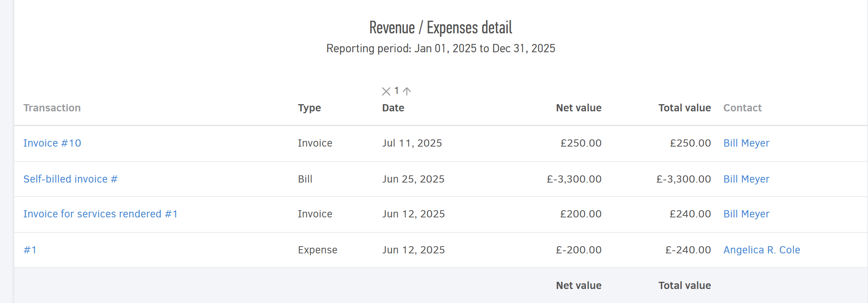Viewport: 868px width, 303px height.
Task: Open Bill Meyer contact in Invoice #10 row
Action: (x=746, y=143)
